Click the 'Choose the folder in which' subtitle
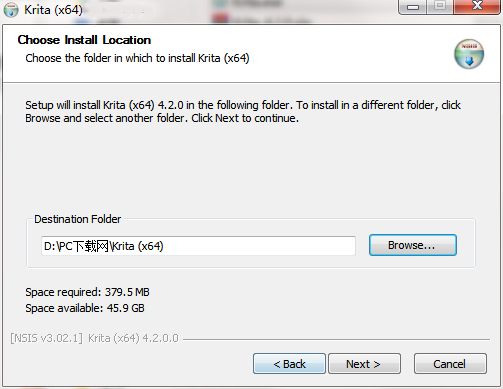503x389 pixels. pos(137,58)
